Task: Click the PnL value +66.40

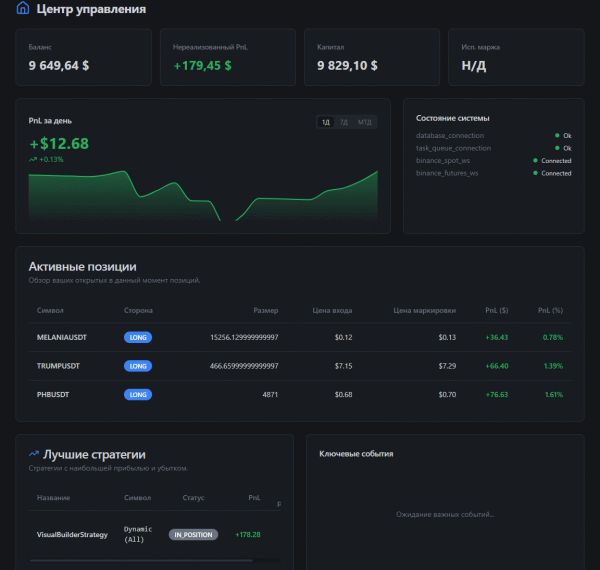Action: (497, 366)
